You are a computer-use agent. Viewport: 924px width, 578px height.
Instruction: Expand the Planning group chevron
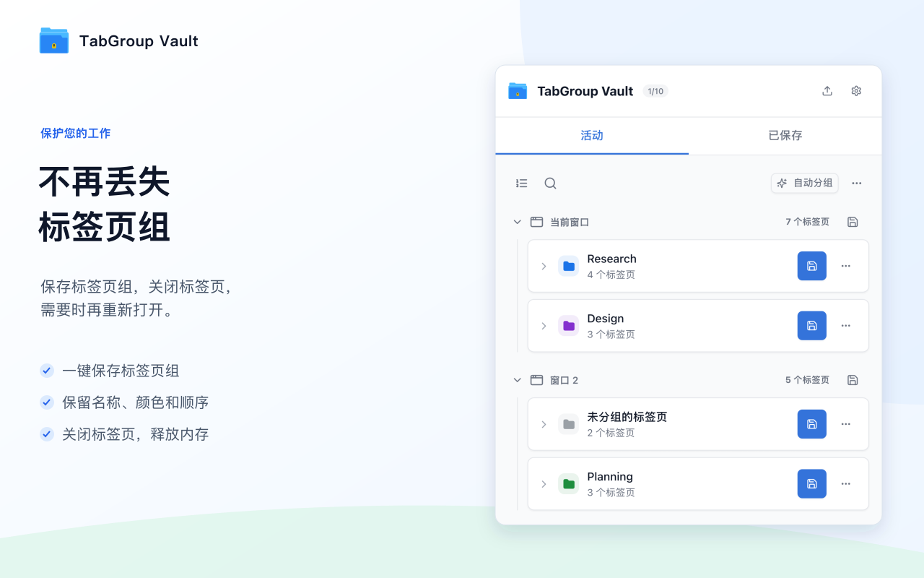[x=544, y=484]
